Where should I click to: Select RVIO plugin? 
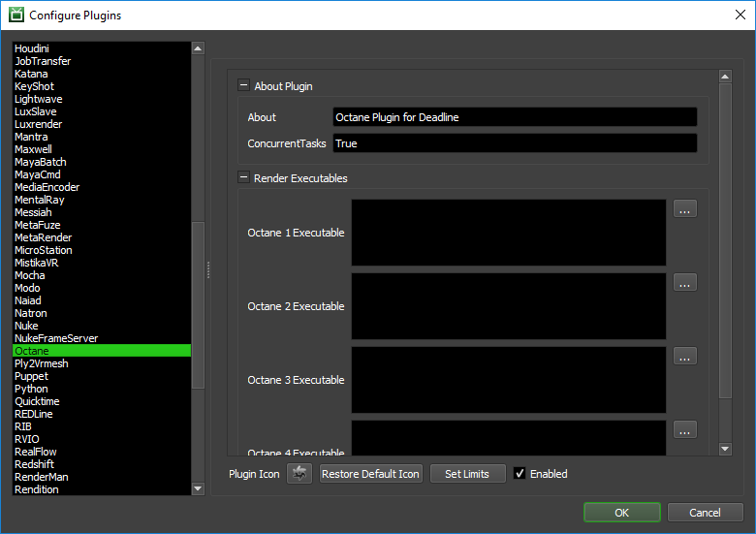pyautogui.click(x=102, y=439)
